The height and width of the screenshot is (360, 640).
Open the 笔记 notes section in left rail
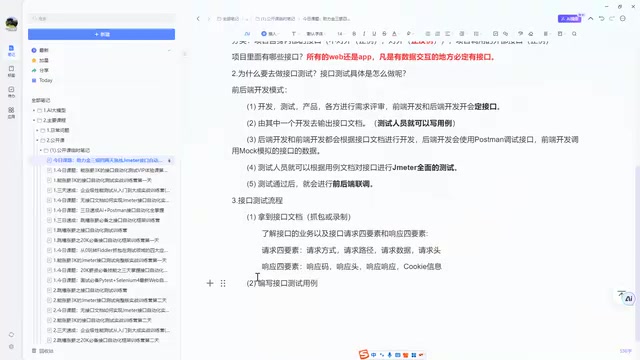coord(11,51)
